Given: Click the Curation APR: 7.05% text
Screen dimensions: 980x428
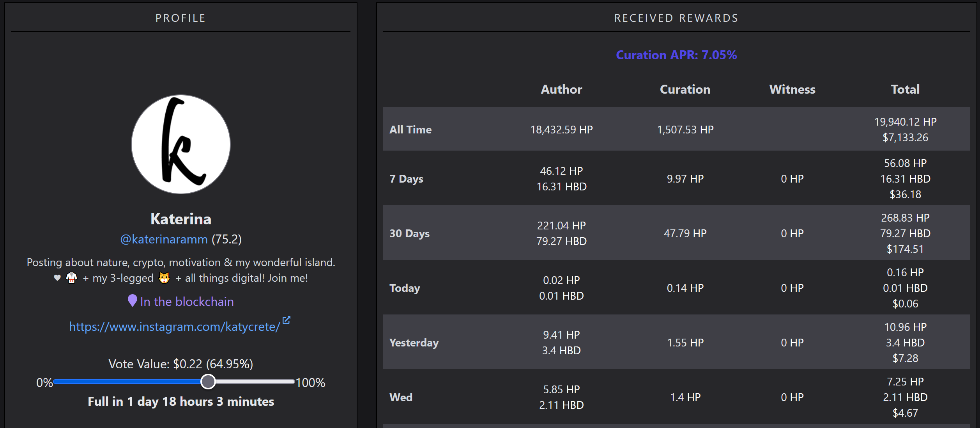Looking at the screenshot, I should click(676, 55).
